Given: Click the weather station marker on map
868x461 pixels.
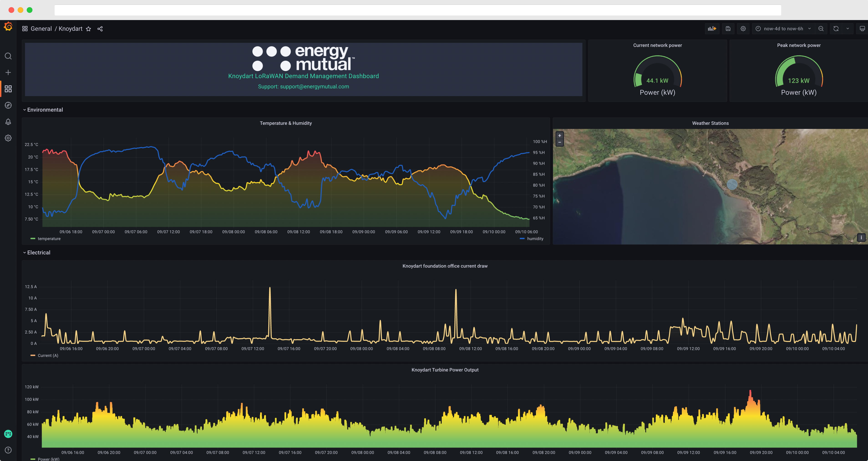Looking at the screenshot, I should [x=732, y=184].
